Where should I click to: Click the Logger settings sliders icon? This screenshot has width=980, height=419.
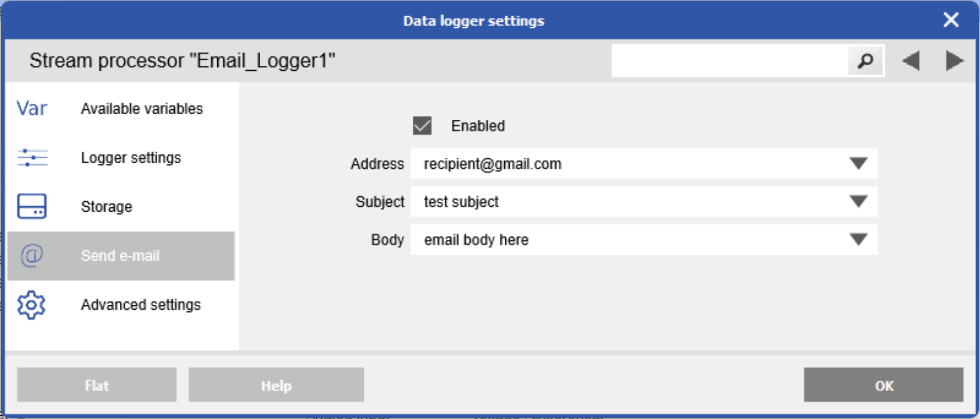coord(32,158)
